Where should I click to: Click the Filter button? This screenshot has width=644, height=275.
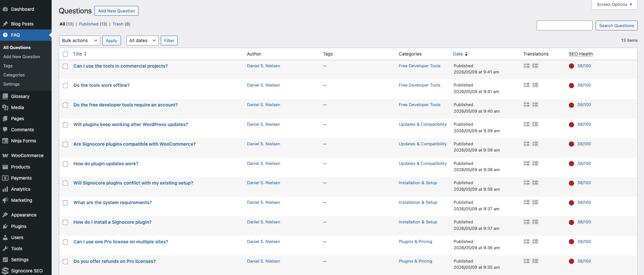tap(169, 40)
